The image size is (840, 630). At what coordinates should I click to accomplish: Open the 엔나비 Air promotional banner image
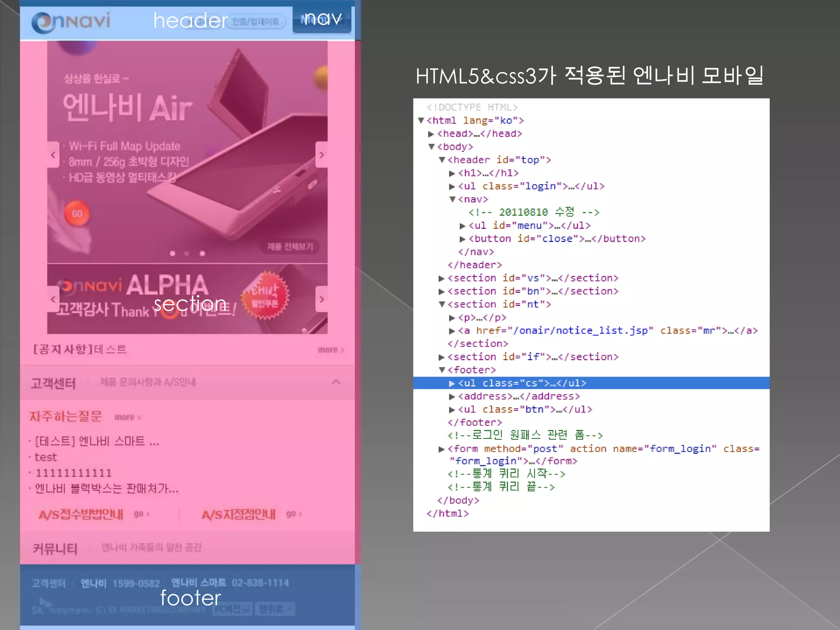point(187,152)
